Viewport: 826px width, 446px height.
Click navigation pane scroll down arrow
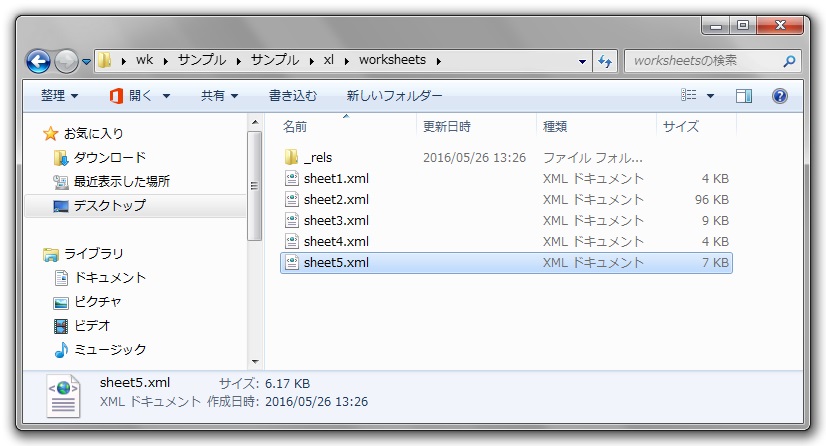click(255, 362)
